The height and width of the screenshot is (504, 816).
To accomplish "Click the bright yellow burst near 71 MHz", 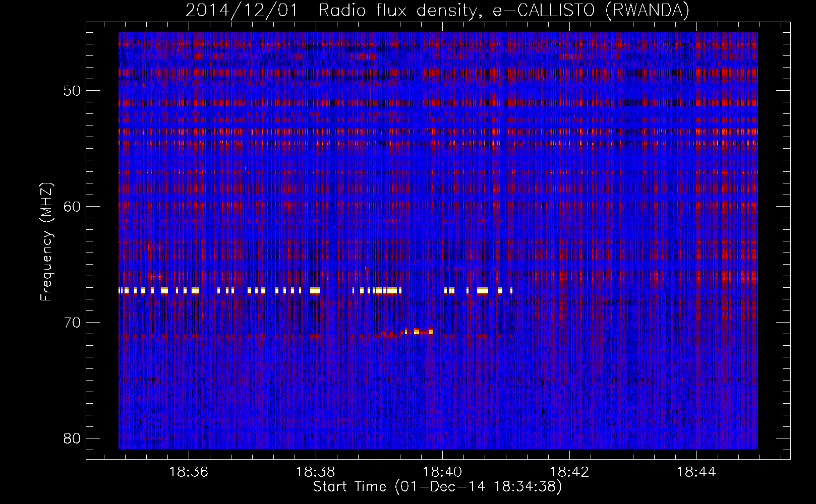I will point(418,332).
